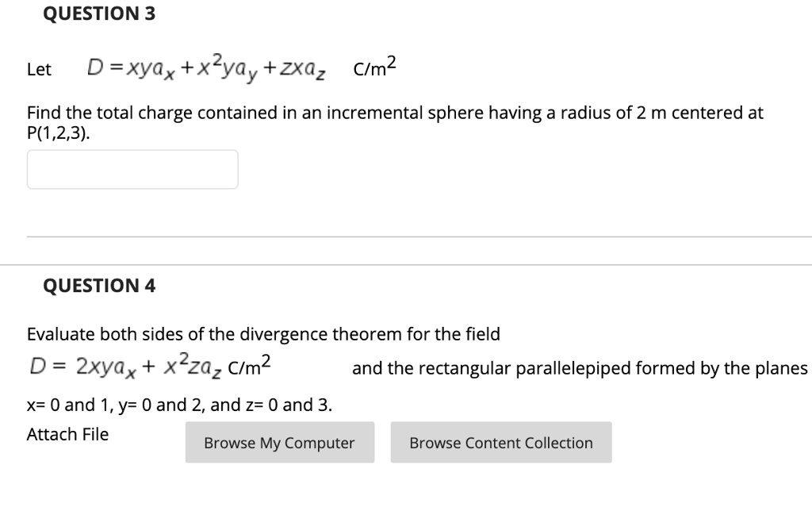812x515 pixels.
Task: Click the Attach File label
Action: coord(67,434)
